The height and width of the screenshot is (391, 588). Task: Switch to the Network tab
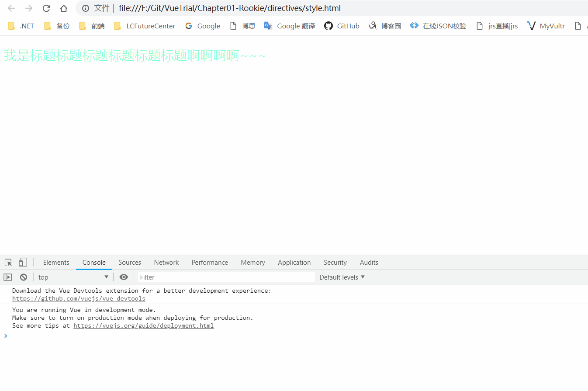point(166,263)
